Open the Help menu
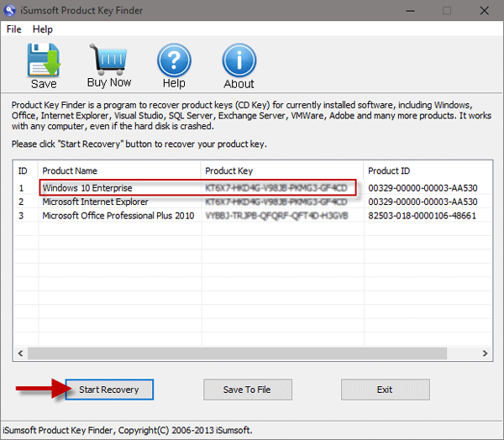Viewport: 504px width, 440px height. [x=43, y=29]
